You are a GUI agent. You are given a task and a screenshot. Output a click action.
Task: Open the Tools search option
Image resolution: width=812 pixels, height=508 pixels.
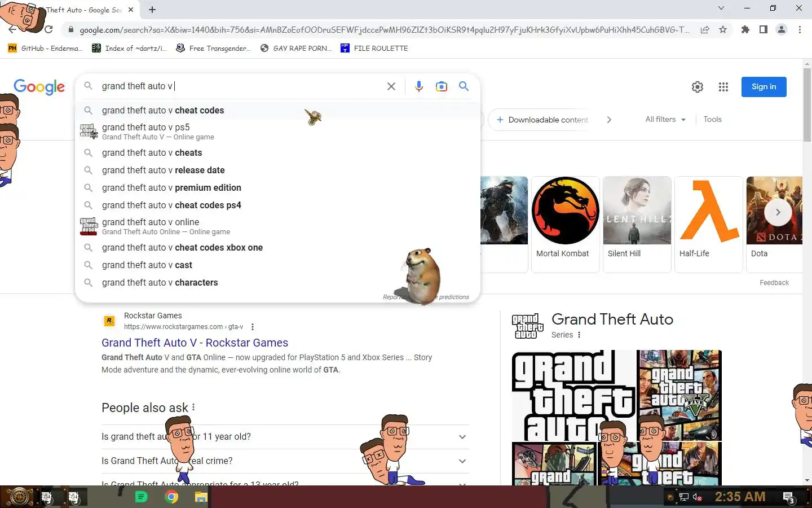coord(712,119)
